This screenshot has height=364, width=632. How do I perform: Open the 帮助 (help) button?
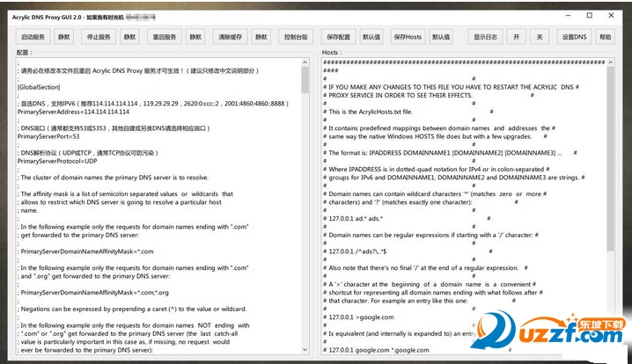pos(606,37)
